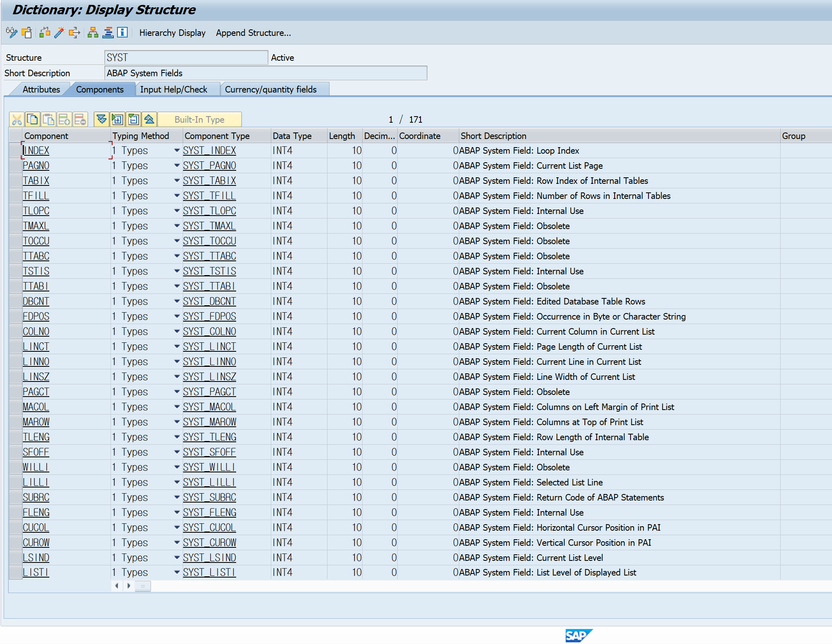Click the Built-In Type button

click(199, 119)
